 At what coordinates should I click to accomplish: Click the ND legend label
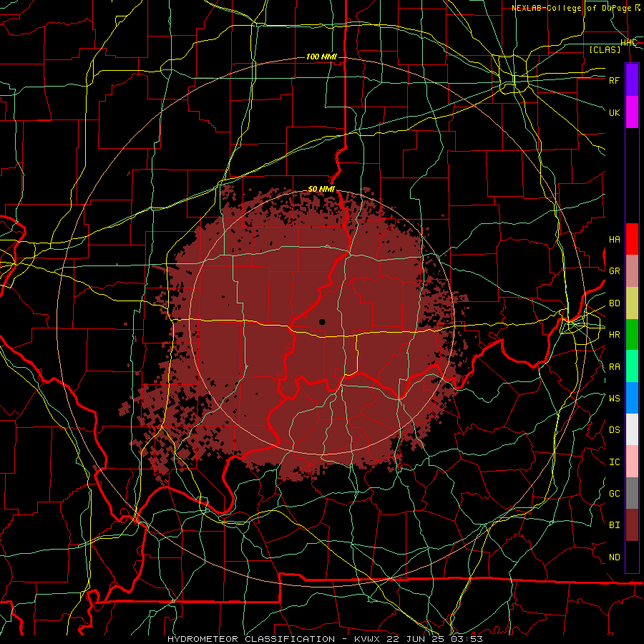(614, 557)
